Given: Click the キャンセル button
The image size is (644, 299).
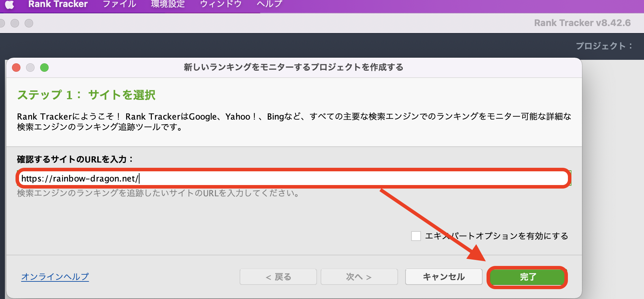Looking at the screenshot, I should click(x=444, y=277).
